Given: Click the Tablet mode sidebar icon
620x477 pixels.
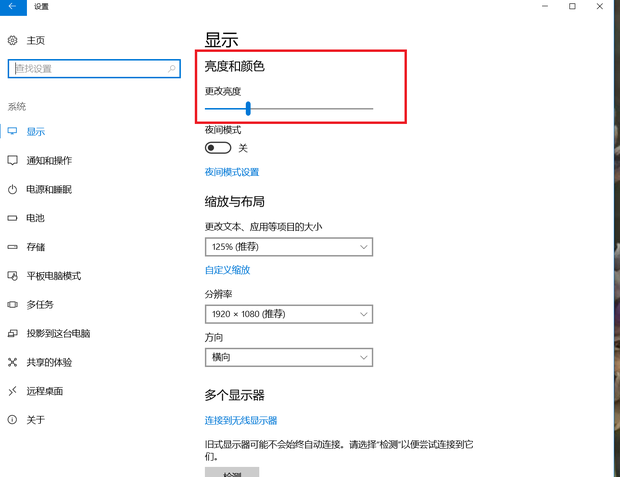Looking at the screenshot, I should click(x=13, y=276).
